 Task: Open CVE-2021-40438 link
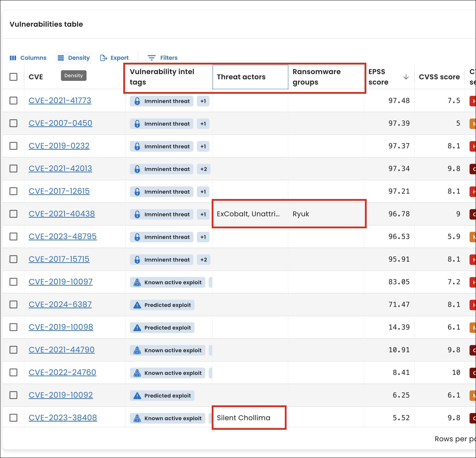point(62,214)
